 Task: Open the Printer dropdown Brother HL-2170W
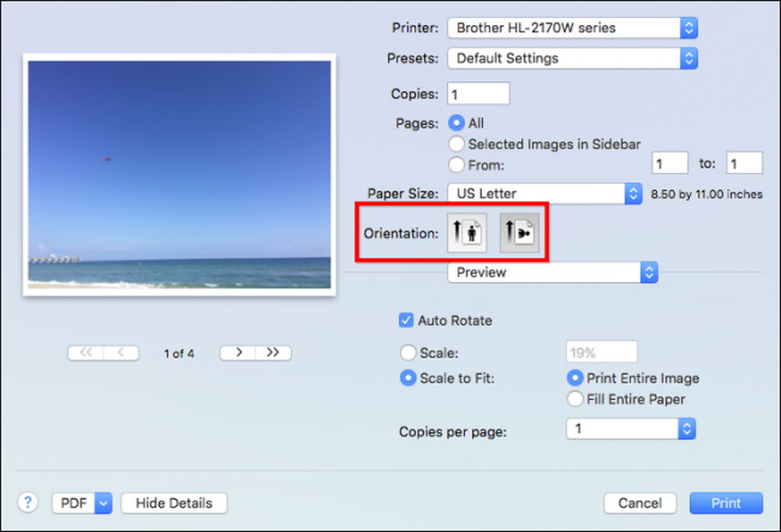(572, 28)
